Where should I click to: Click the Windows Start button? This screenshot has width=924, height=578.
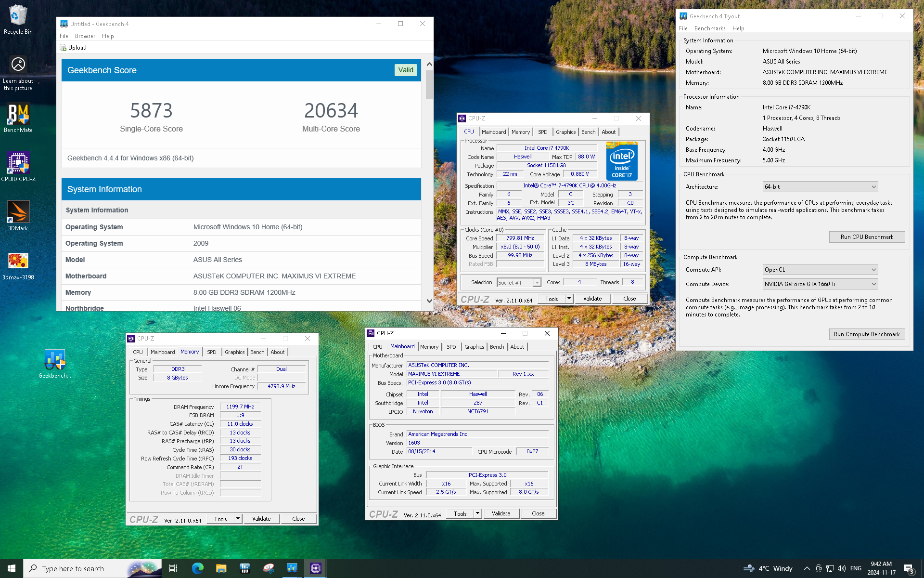point(12,568)
